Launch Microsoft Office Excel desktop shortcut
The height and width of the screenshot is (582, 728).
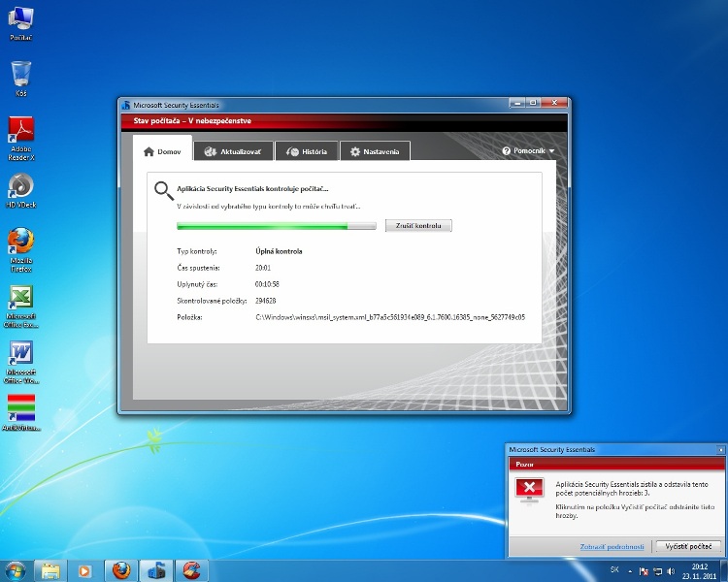pos(21,307)
